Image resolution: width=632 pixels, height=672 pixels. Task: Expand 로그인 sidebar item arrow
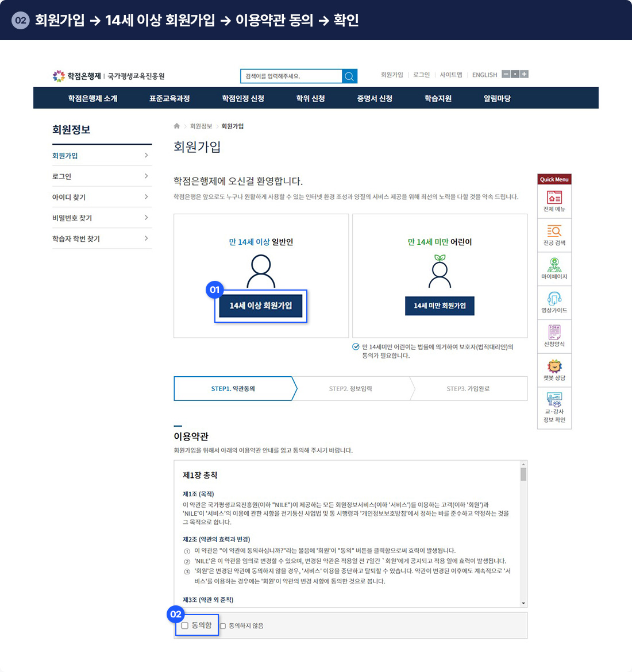(147, 176)
